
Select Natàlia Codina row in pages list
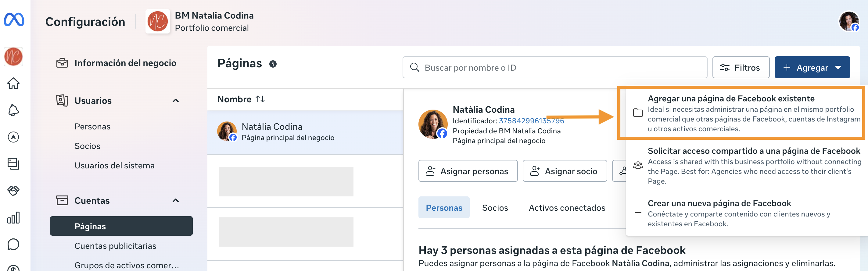pos(305,132)
